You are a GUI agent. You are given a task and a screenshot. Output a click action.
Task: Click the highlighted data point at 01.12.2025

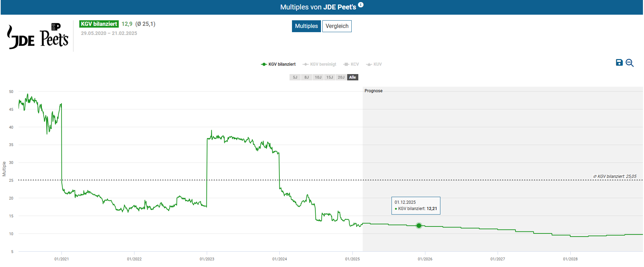pos(419,226)
